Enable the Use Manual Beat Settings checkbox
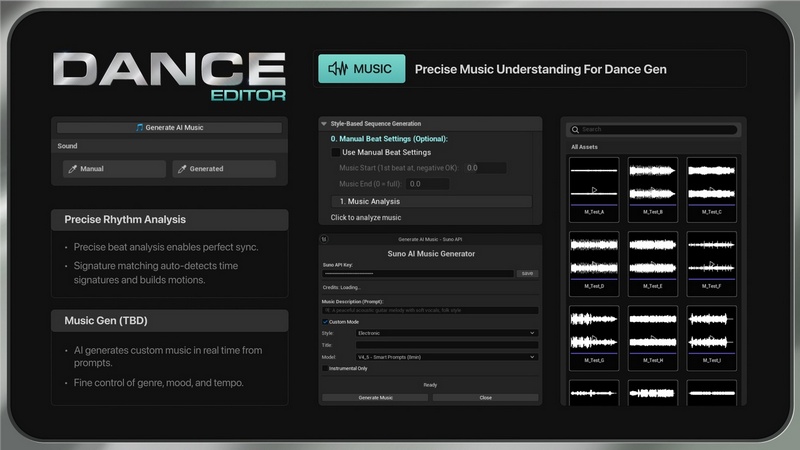 click(336, 152)
